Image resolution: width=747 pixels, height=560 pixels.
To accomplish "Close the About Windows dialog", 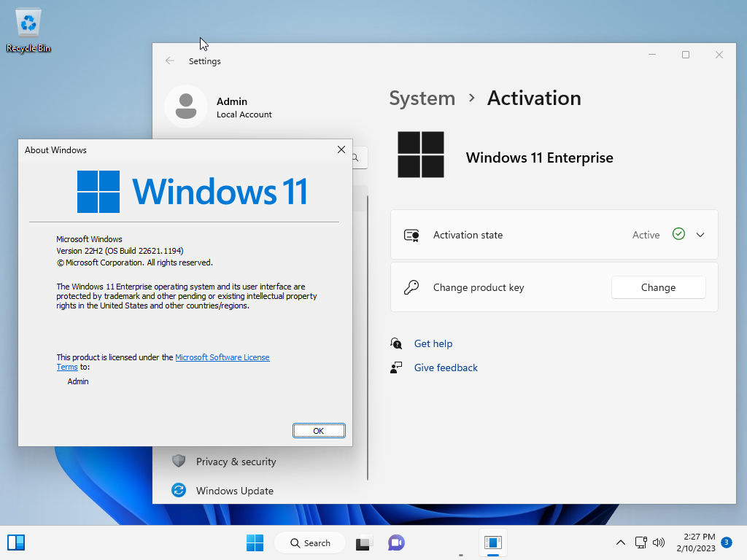I will click(x=341, y=149).
